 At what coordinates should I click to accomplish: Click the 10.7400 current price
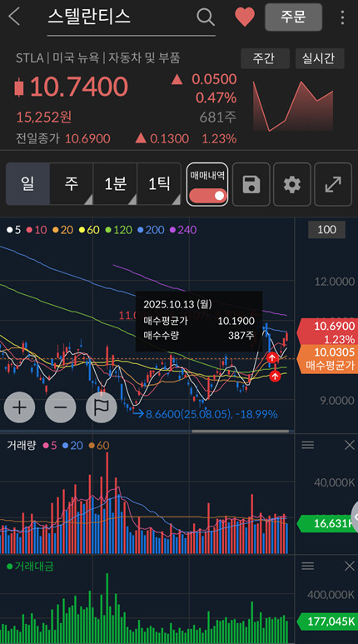coord(79,87)
